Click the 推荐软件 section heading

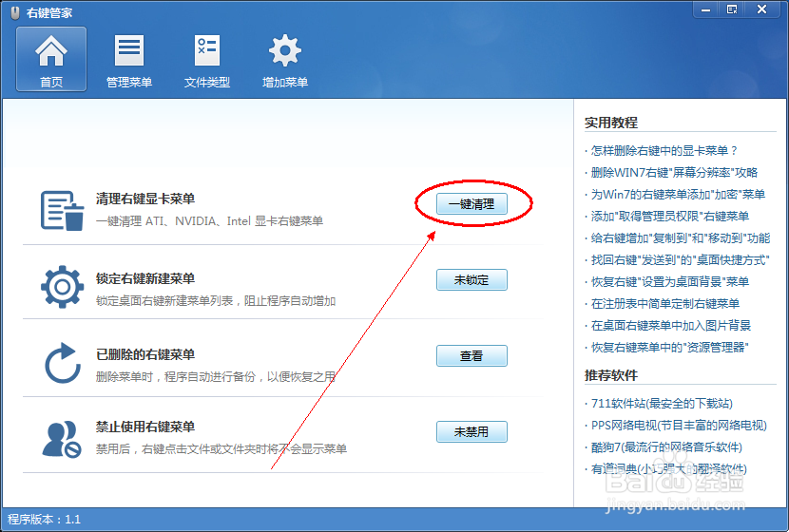(x=611, y=375)
